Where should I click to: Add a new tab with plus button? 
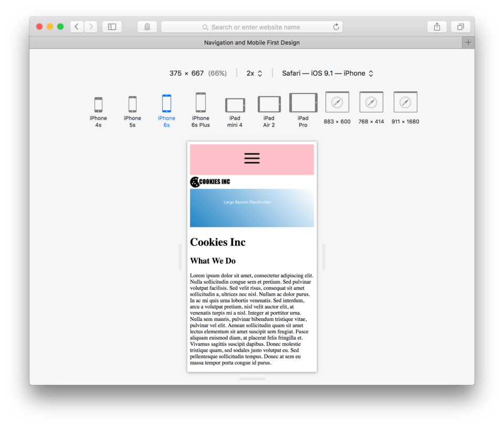(468, 43)
